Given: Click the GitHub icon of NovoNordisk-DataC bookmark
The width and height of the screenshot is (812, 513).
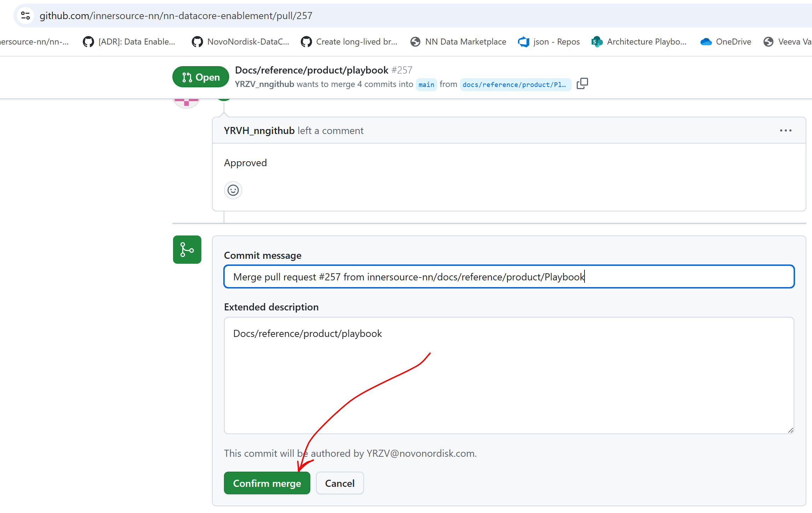Looking at the screenshot, I should (197, 42).
